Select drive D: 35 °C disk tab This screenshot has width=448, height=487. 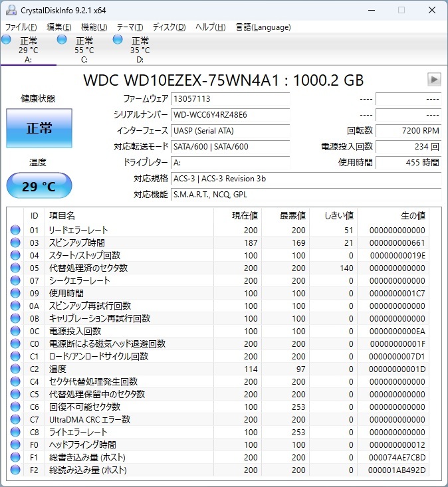point(140,49)
